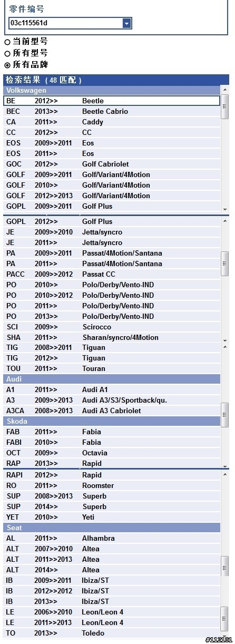This screenshot has height=644, width=235.
Task: Select the 所有品牌 radio option
Action: coord(7,65)
